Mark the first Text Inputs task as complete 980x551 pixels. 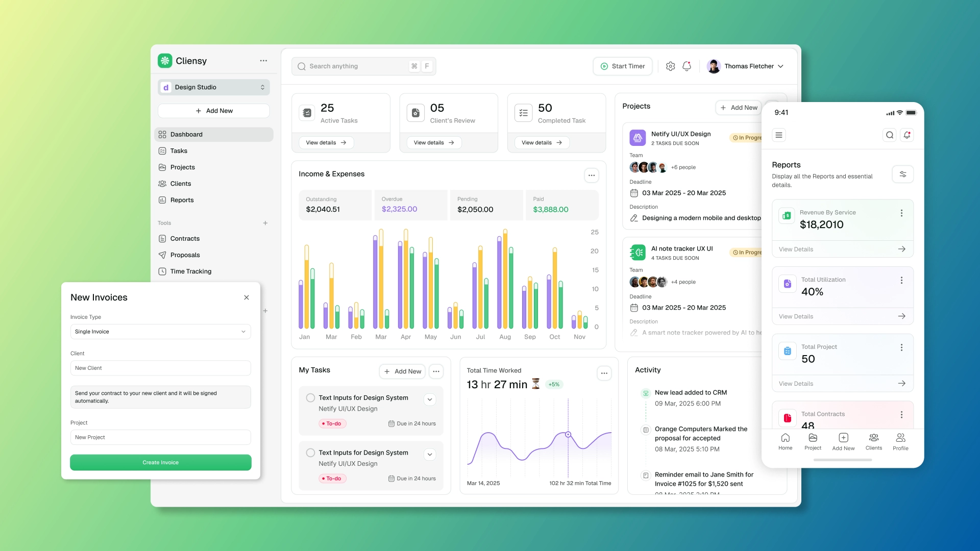[x=310, y=398]
